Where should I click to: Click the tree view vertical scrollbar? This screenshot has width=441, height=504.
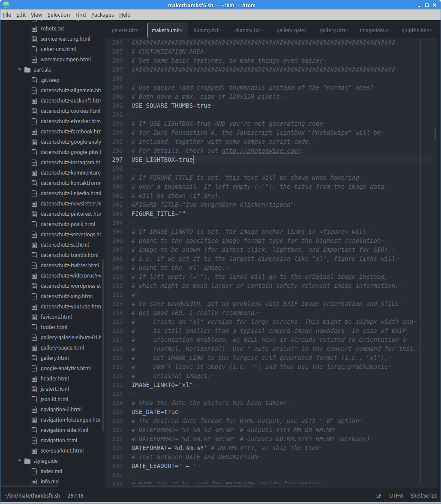point(102,343)
